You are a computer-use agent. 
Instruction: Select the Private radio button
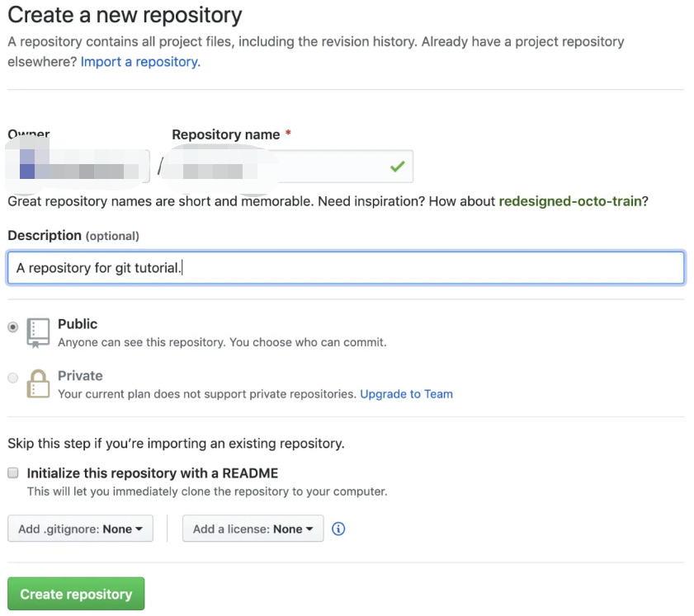pos(13,378)
